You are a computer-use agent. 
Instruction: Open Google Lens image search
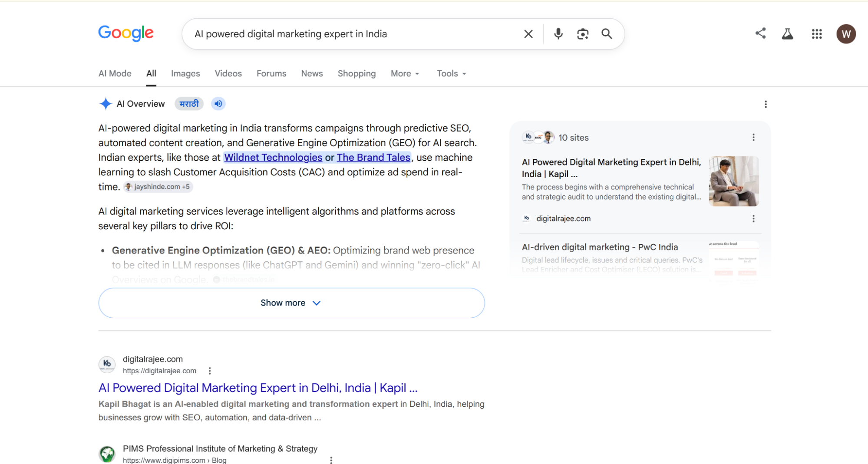[583, 34]
